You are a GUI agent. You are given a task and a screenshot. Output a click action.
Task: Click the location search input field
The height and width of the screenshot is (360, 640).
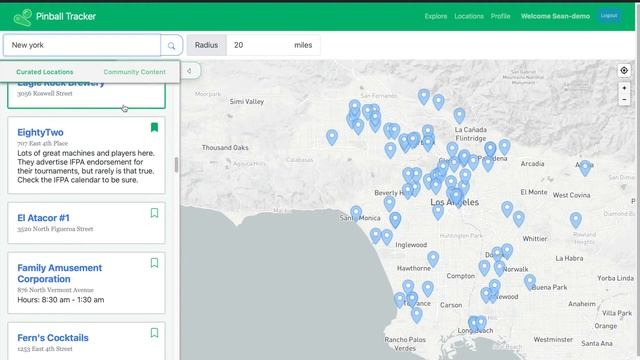pos(82,45)
